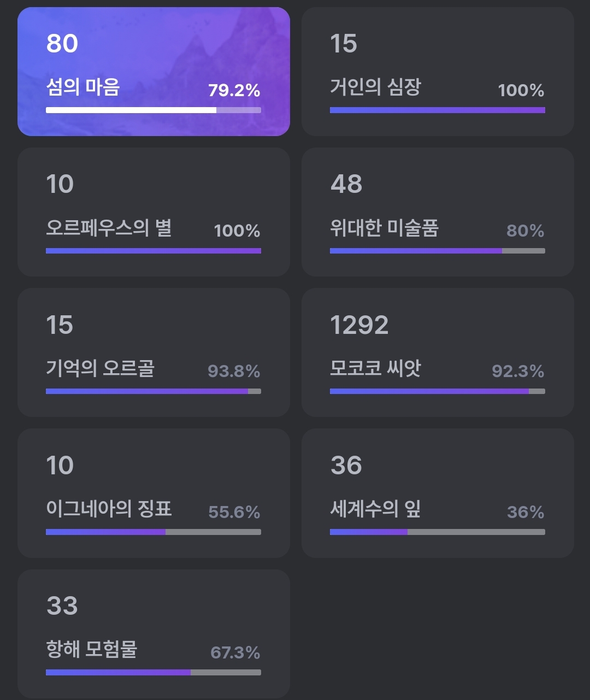
Task: Click the 79.2% completion label
Action: click(234, 90)
